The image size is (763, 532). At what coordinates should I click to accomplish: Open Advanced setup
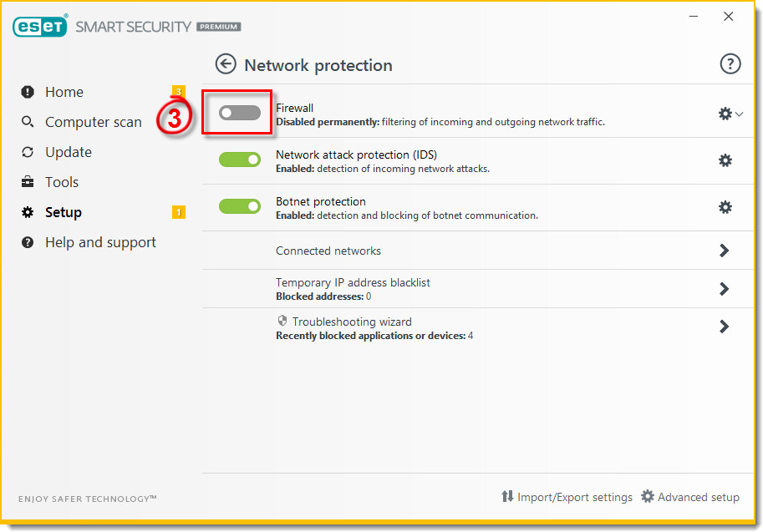[690, 496]
